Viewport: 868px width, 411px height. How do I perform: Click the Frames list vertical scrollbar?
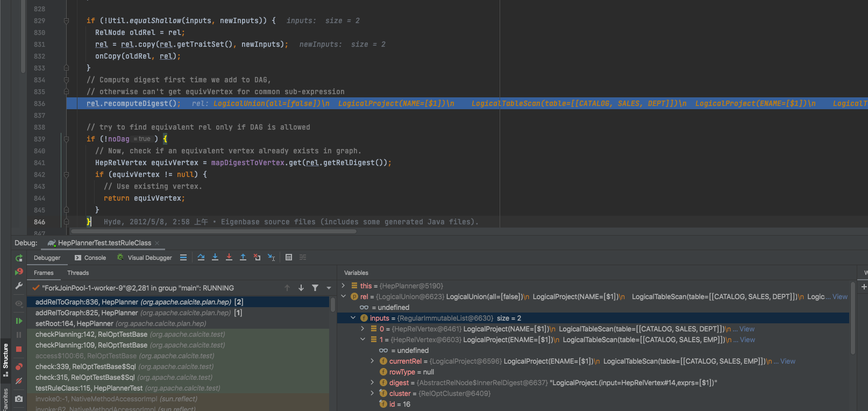click(333, 304)
